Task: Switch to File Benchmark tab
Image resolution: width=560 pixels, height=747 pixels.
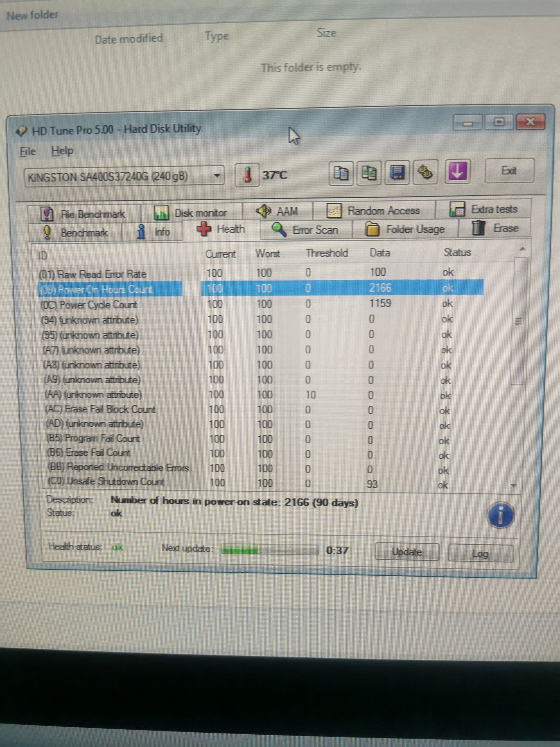Action: [84, 214]
